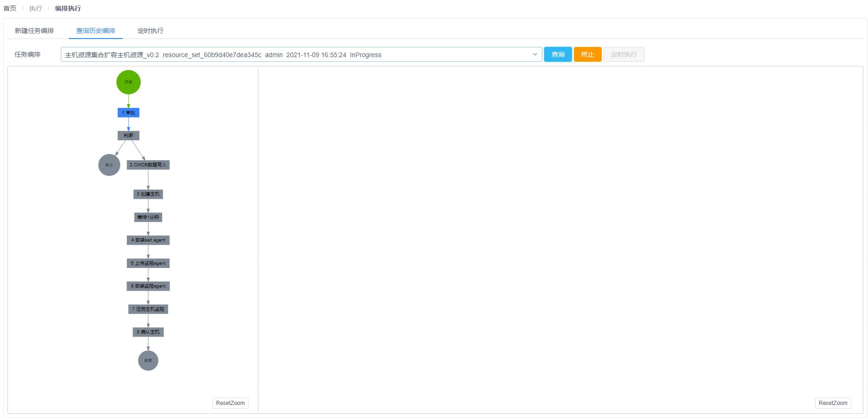Select the 2 CMDB数据写入 node
The image size is (868, 418).
pyautogui.click(x=148, y=165)
